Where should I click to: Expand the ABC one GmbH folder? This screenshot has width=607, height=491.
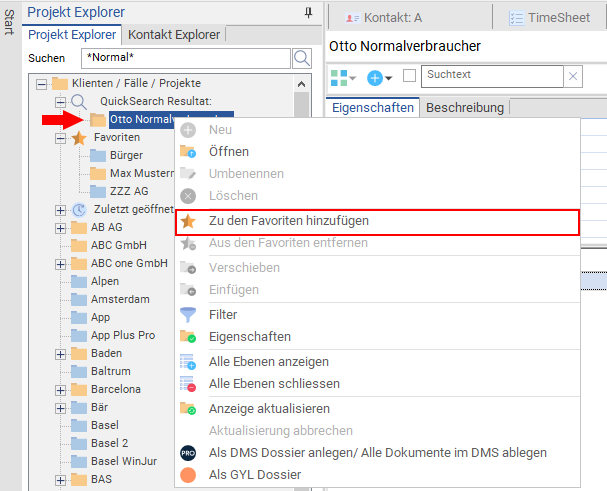point(60,264)
